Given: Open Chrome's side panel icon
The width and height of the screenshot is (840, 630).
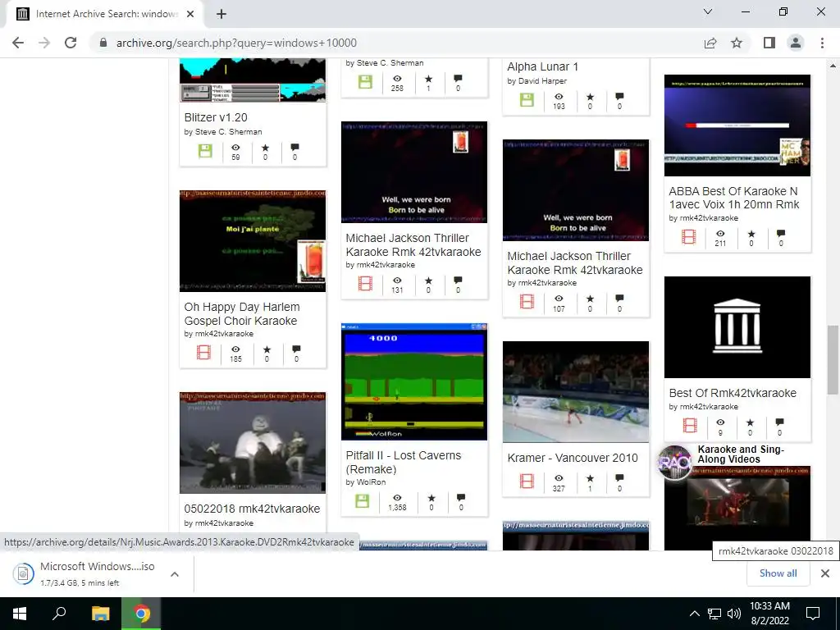Looking at the screenshot, I should tap(769, 43).
